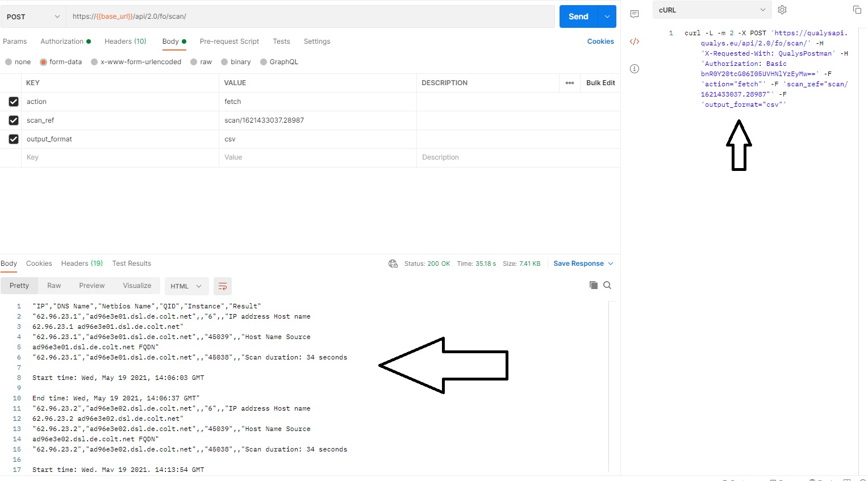Switch response view to Visualize
The image size is (868, 481).
click(x=137, y=286)
